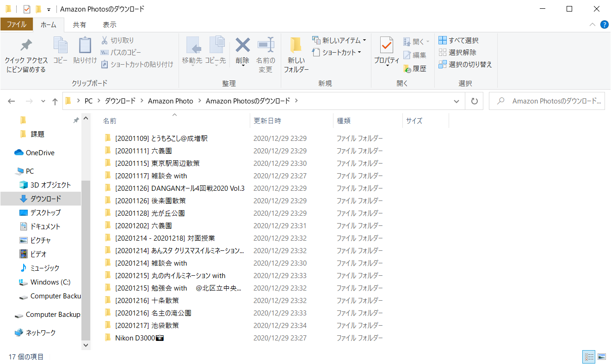This screenshot has width=611, height=364.
Task: Open the Help question mark icon
Action: (604, 24)
